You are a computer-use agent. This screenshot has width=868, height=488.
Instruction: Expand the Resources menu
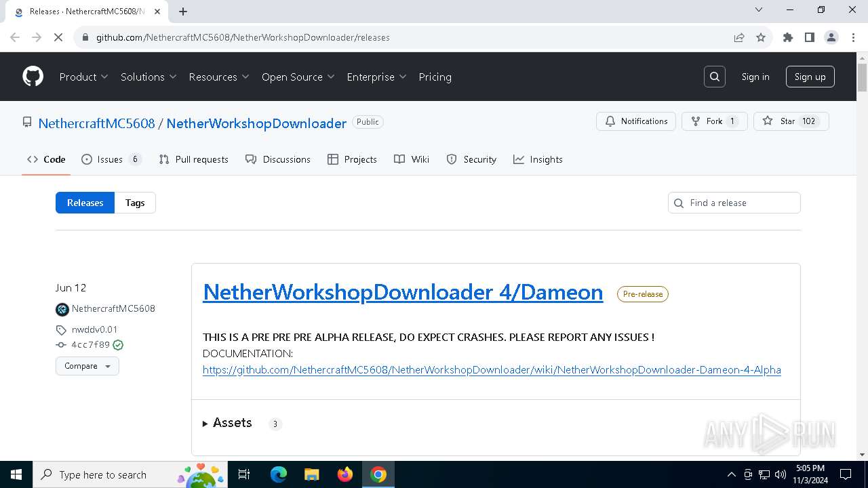click(x=219, y=77)
